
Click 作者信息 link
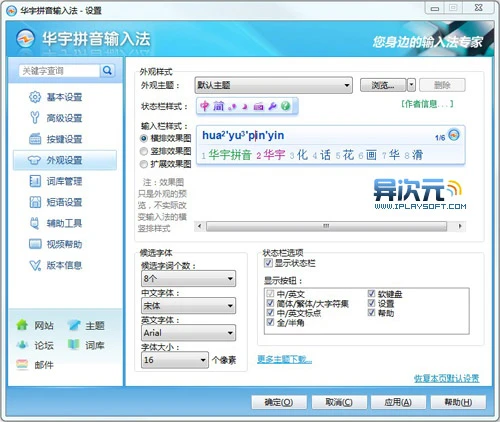pos(427,104)
